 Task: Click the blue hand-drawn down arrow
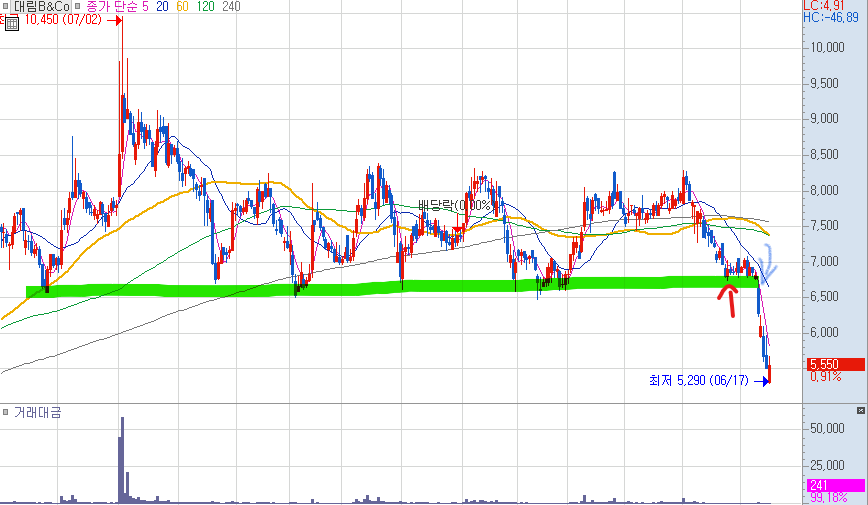tap(768, 265)
